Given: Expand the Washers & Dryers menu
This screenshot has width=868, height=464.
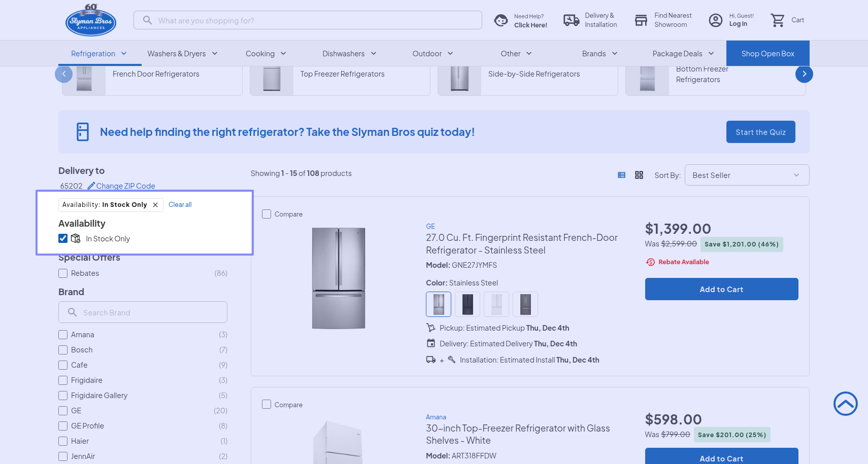Looking at the screenshot, I should [x=182, y=54].
